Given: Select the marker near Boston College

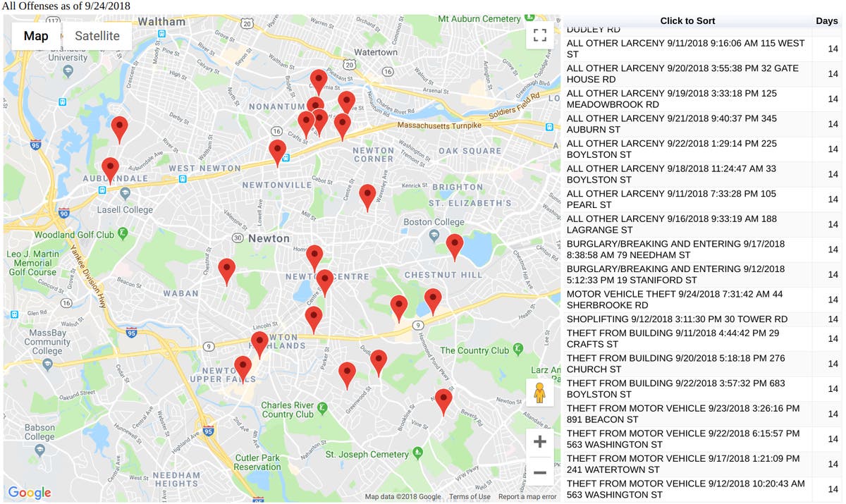Looking at the screenshot, I should 455,247.
